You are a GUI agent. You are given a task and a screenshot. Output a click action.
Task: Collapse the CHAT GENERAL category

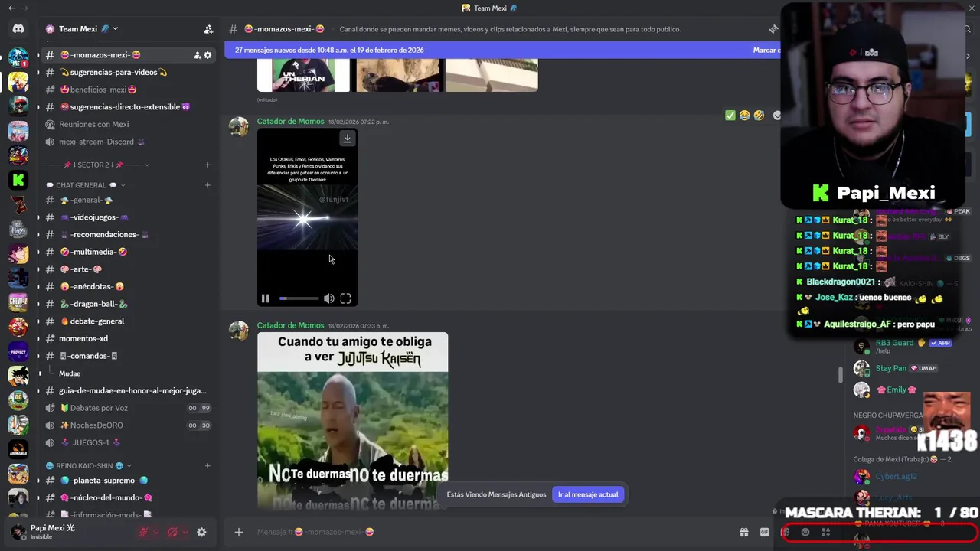85,185
